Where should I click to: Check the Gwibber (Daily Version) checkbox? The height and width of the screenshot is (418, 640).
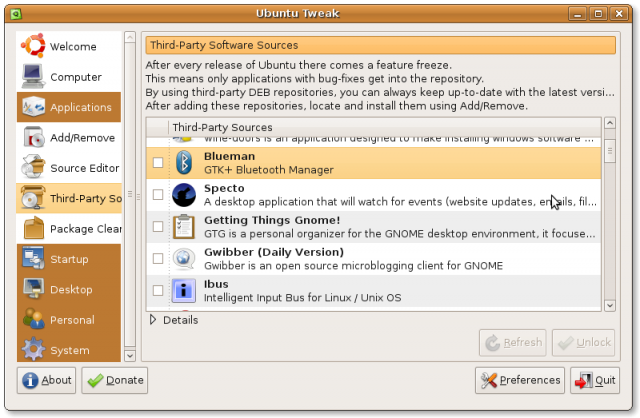[158, 258]
